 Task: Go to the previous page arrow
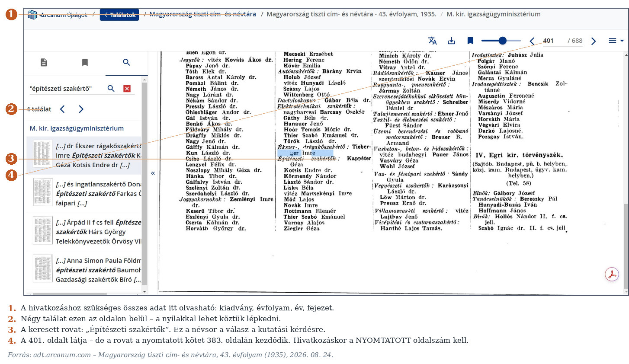point(532,41)
